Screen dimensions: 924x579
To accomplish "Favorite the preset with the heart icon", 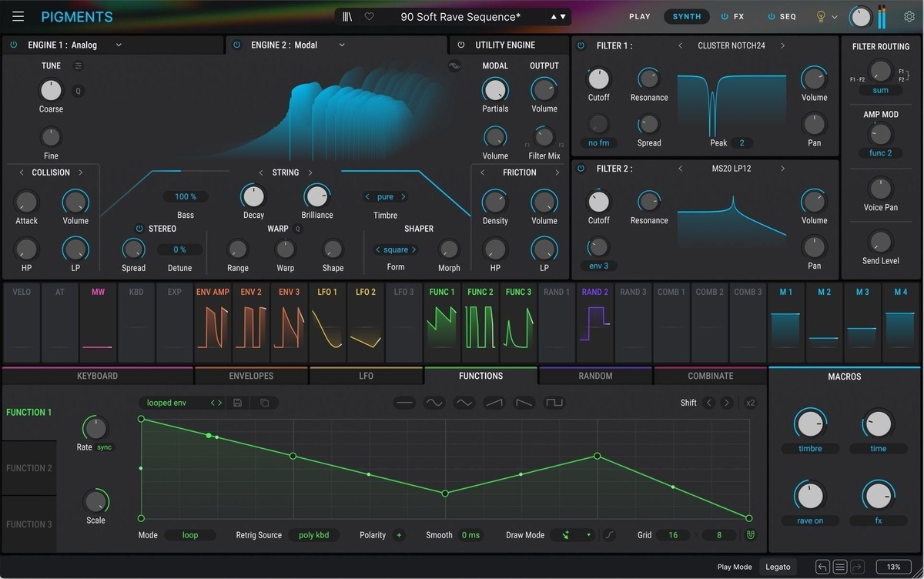I will click(x=369, y=16).
